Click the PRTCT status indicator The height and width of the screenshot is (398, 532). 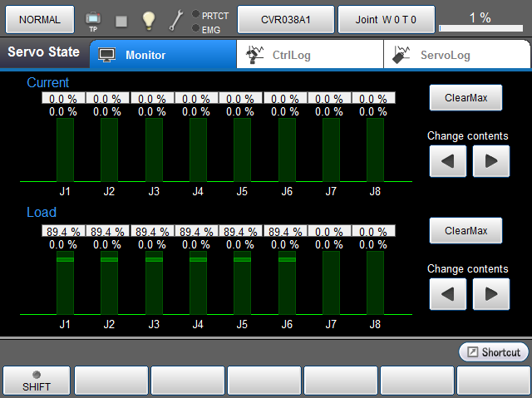point(209,14)
